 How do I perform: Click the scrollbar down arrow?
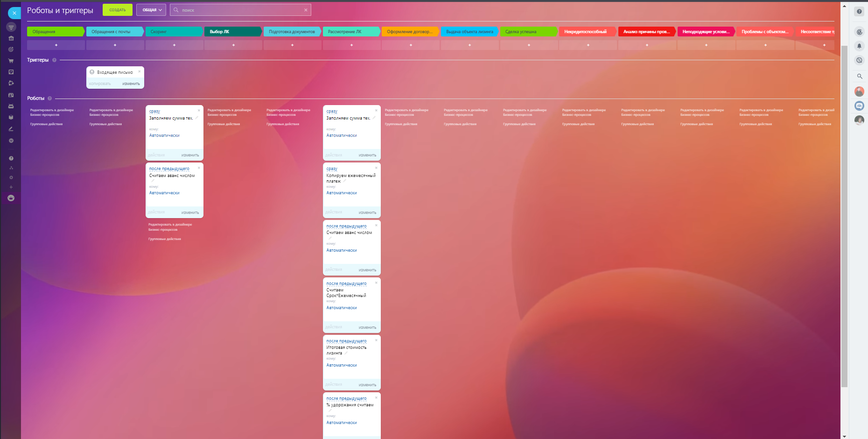[x=844, y=436]
